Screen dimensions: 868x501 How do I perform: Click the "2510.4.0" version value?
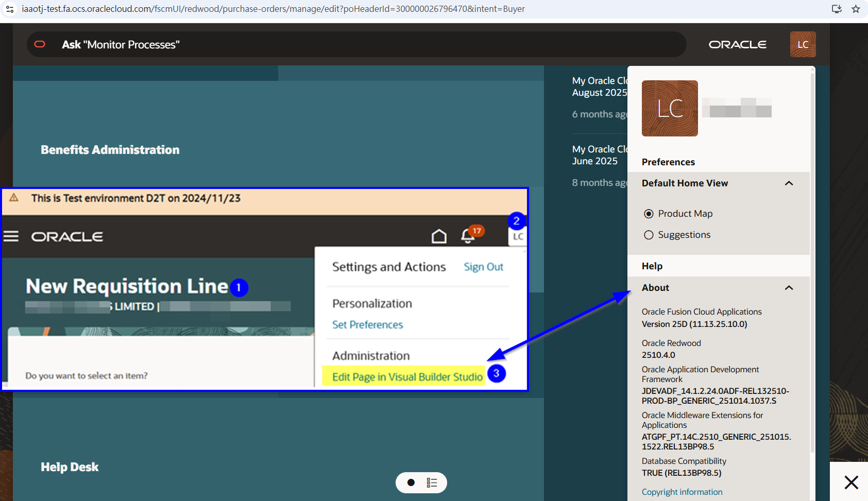tap(658, 355)
